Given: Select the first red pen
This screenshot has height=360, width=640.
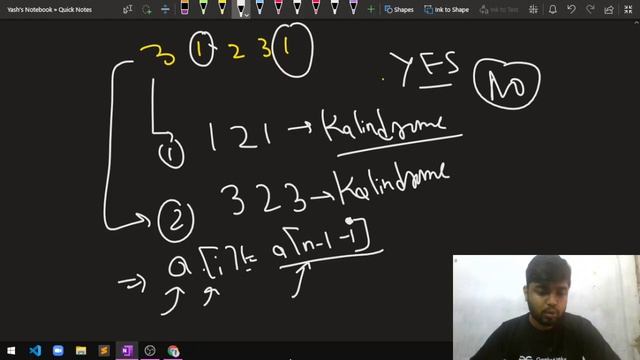Looking at the screenshot, I should pyautogui.click(x=278, y=8).
